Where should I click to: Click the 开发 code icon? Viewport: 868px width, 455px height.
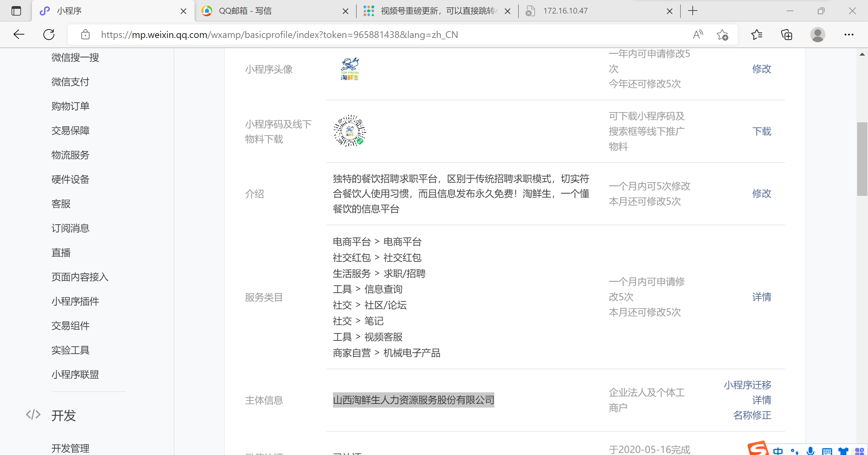pos(33,415)
